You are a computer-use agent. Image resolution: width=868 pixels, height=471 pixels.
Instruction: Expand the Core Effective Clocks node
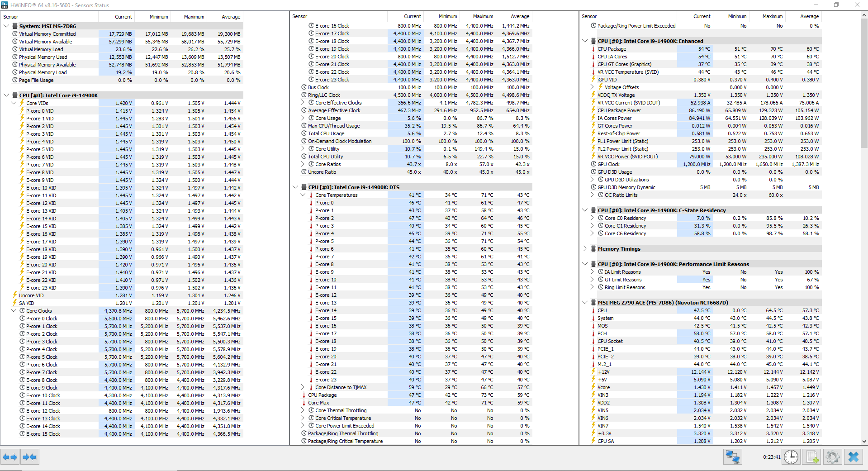coord(303,103)
